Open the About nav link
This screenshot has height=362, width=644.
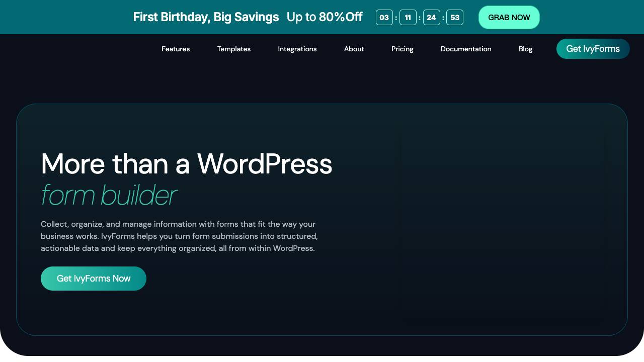[x=354, y=49]
